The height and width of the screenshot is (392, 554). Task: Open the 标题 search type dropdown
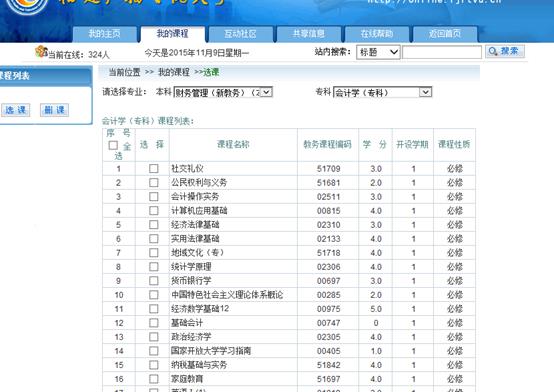tap(378, 52)
